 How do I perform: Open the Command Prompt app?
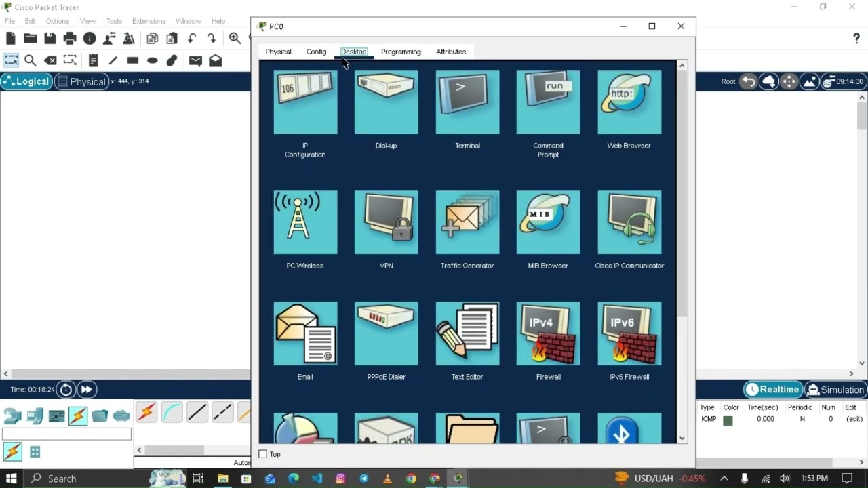tap(548, 102)
